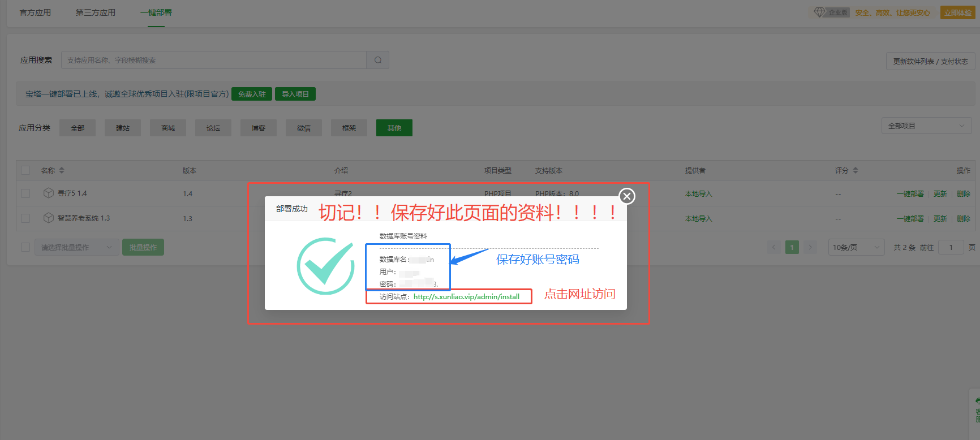Switch to the 第三方应用 tab
Viewport: 980px width, 440px height.
pos(96,12)
